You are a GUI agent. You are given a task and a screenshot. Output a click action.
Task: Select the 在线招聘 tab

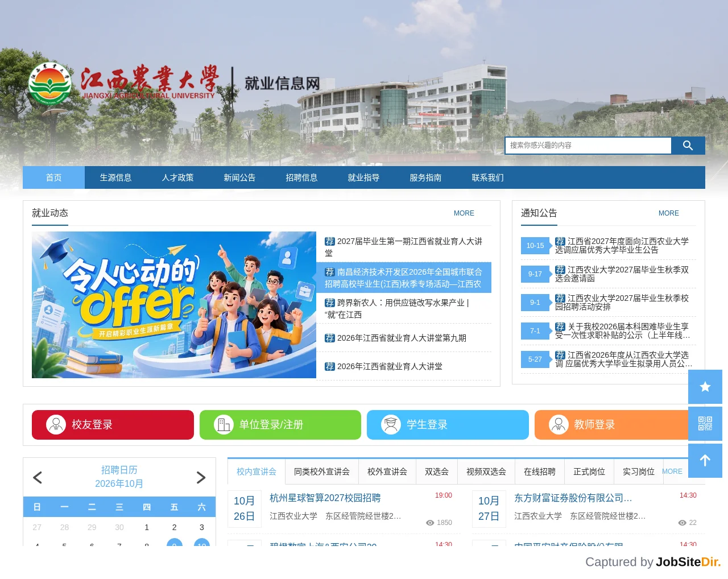coord(540,472)
